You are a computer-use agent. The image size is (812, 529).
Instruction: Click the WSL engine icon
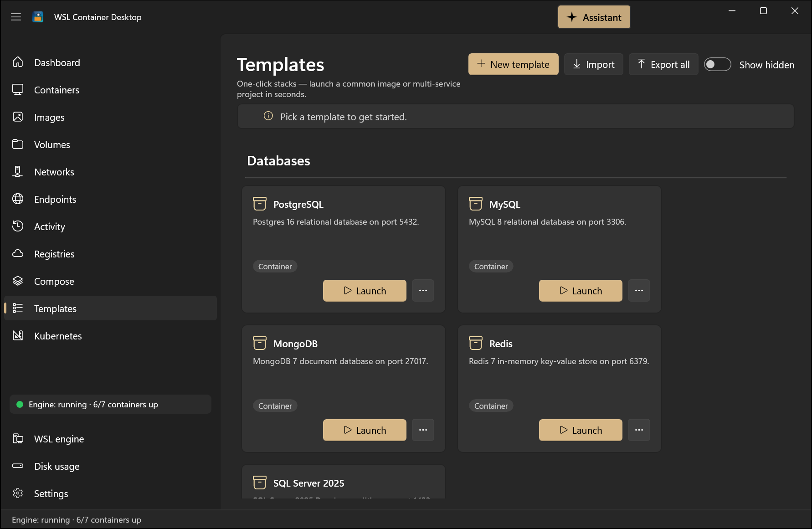[x=18, y=439]
